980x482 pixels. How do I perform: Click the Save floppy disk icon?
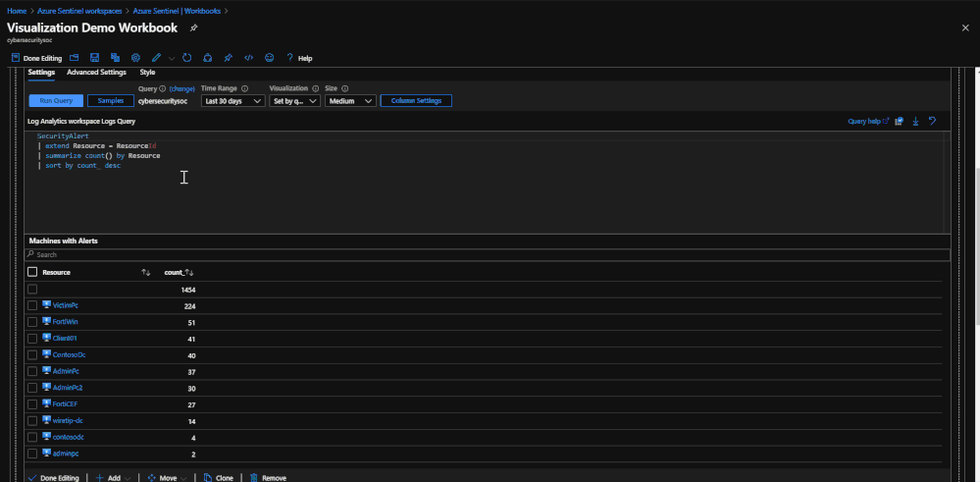point(94,58)
